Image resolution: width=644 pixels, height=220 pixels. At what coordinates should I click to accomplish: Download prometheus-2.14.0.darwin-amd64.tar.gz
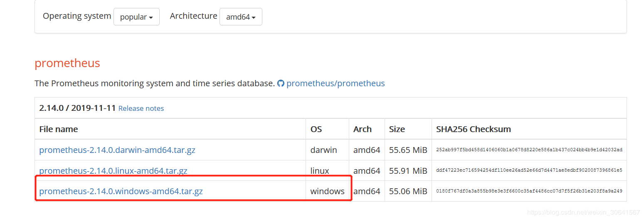tap(117, 150)
